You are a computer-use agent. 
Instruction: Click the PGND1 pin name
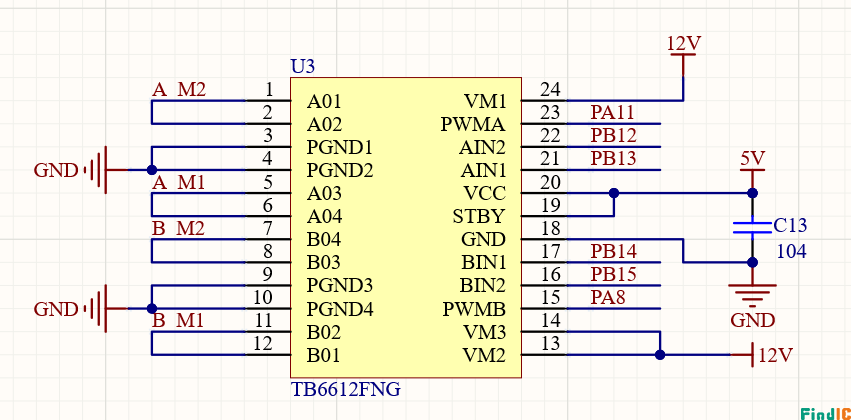[339, 148]
